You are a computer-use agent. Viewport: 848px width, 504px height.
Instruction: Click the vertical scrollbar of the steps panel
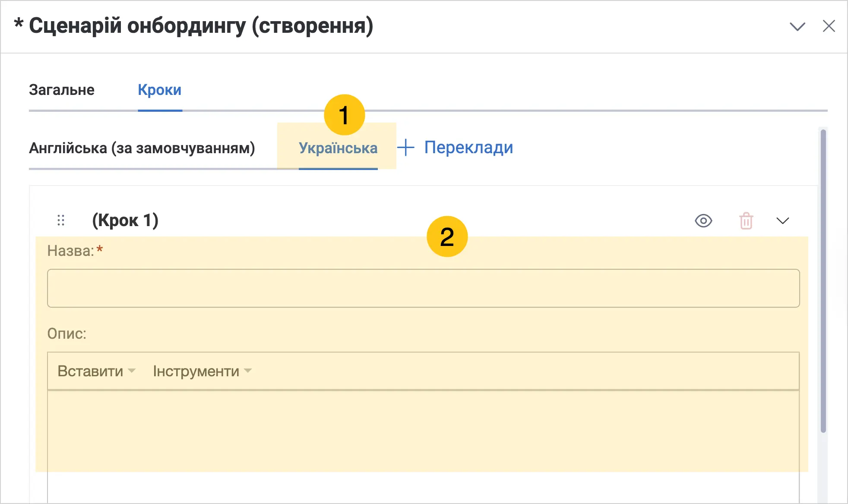[823, 280]
